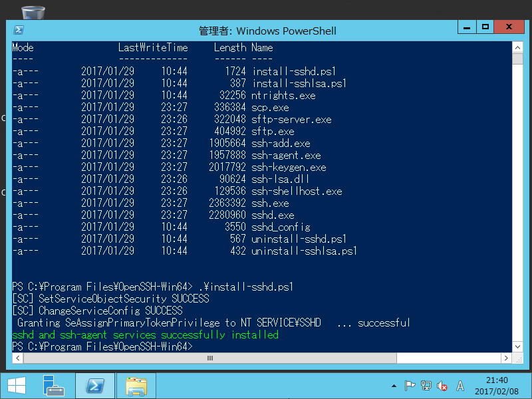Click the vertical scrollbar up arrow
The height and width of the screenshot is (399, 532).
(517, 47)
